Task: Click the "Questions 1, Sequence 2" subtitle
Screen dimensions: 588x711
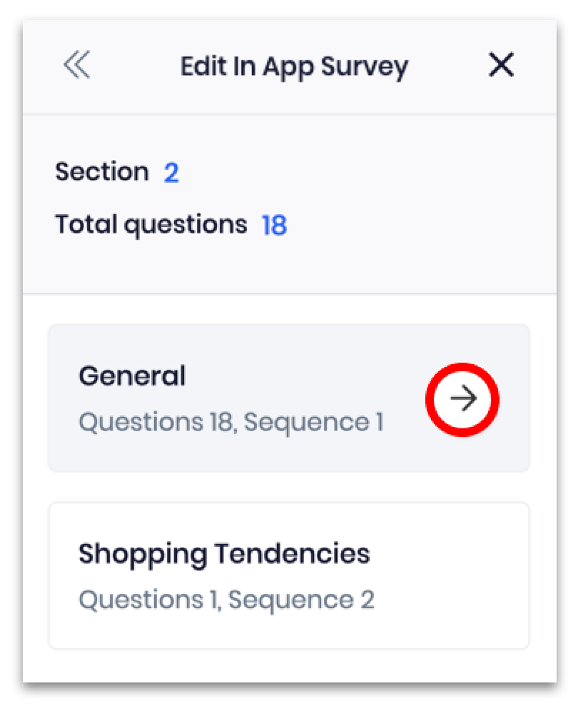Action: pos(226,600)
